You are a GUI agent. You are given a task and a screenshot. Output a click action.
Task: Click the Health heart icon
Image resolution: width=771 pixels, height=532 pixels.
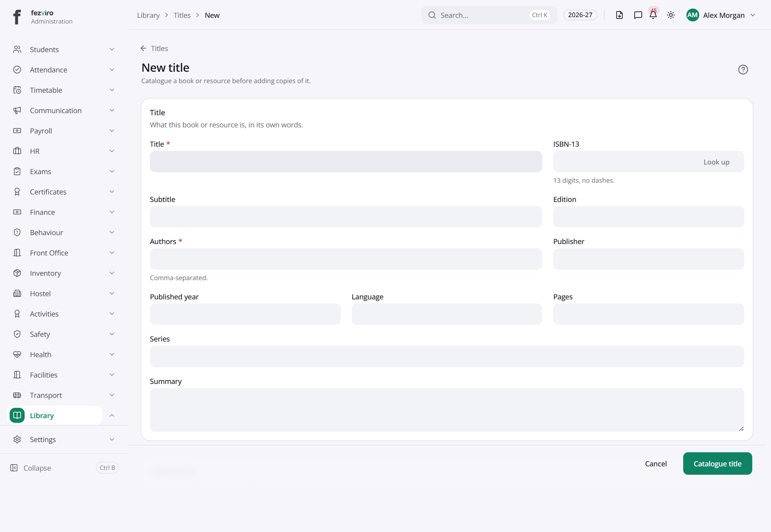coord(17,354)
